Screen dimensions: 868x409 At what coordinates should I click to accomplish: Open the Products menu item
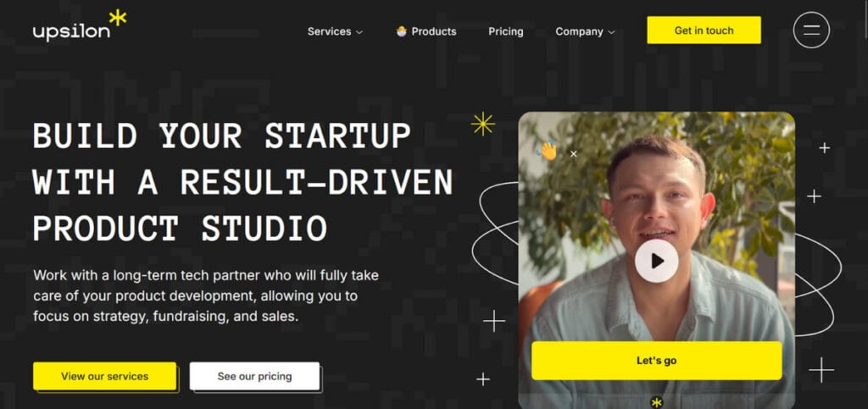426,31
